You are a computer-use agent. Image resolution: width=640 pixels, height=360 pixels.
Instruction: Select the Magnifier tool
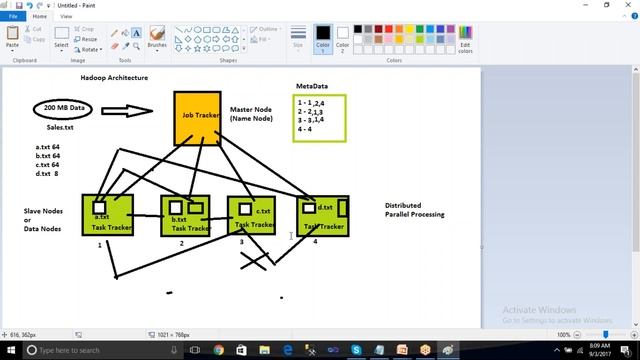pos(136,46)
